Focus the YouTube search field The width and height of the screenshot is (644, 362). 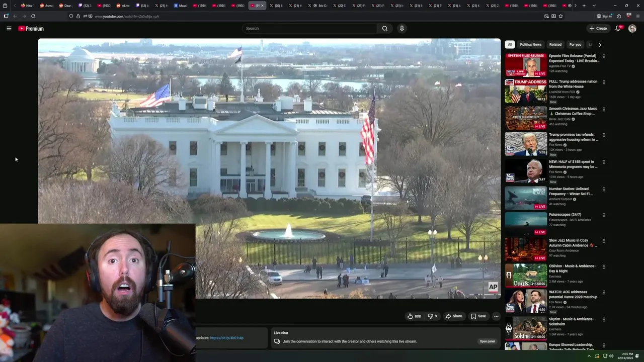click(309, 29)
